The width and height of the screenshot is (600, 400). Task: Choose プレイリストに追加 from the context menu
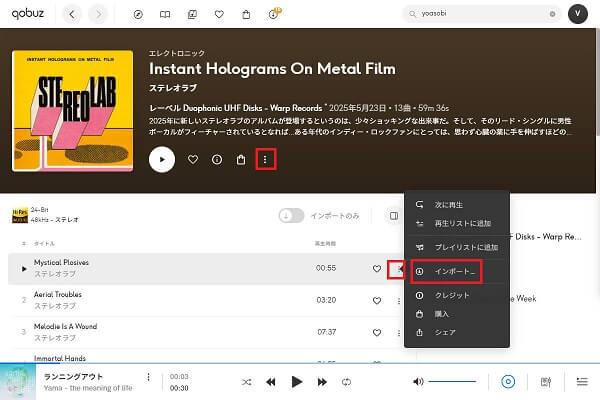tap(457, 247)
